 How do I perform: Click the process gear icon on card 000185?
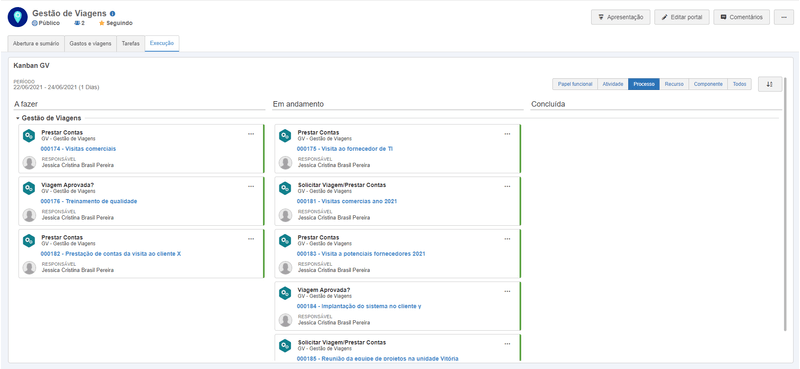(x=285, y=346)
